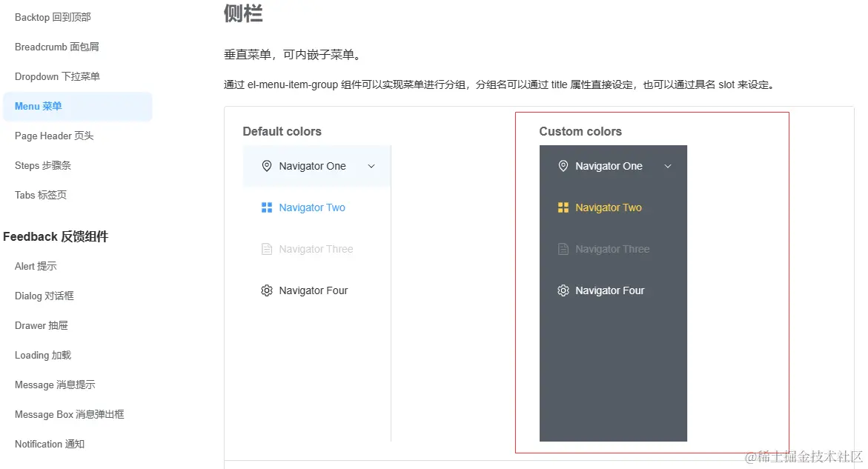Click Custom colors heading
Viewport: 868px width, 469px height.
pos(580,132)
